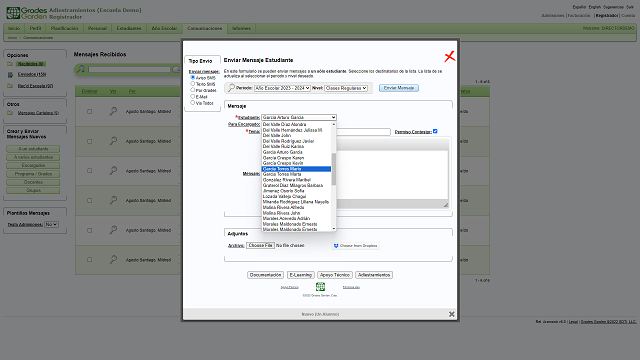Click the Docentes button in left sidebar
This screenshot has width=640, height=360.
point(33,182)
